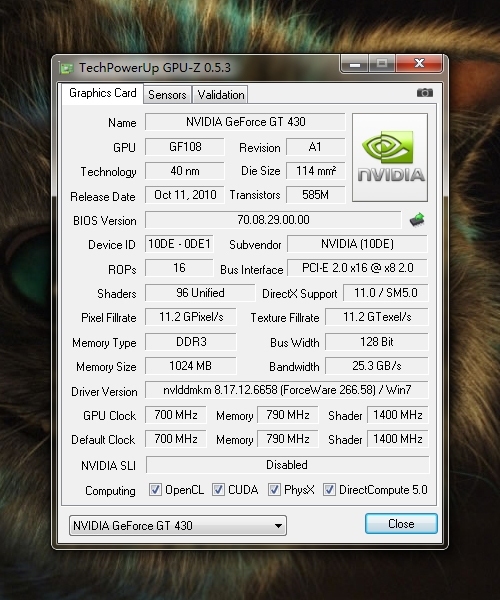Click the Transistors field showing 585M
The image size is (500, 600).
tap(316, 195)
